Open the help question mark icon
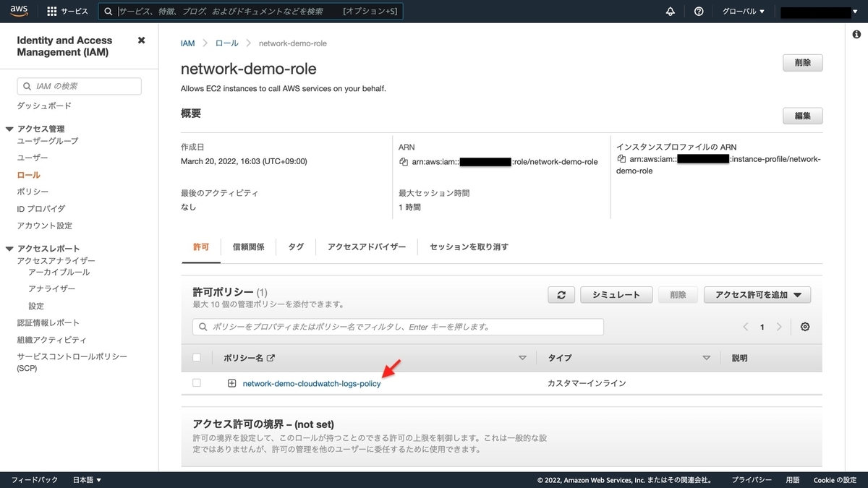 [x=699, y=12]
